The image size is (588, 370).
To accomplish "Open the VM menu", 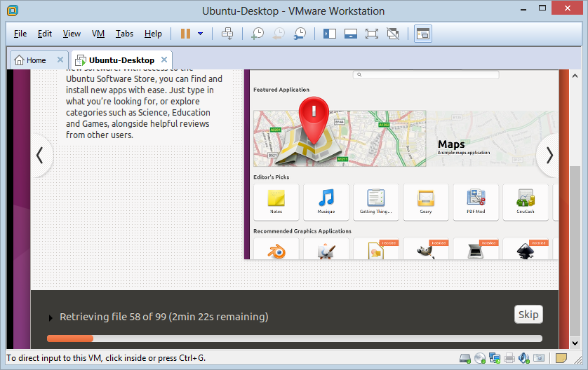I will pos(98,34).
